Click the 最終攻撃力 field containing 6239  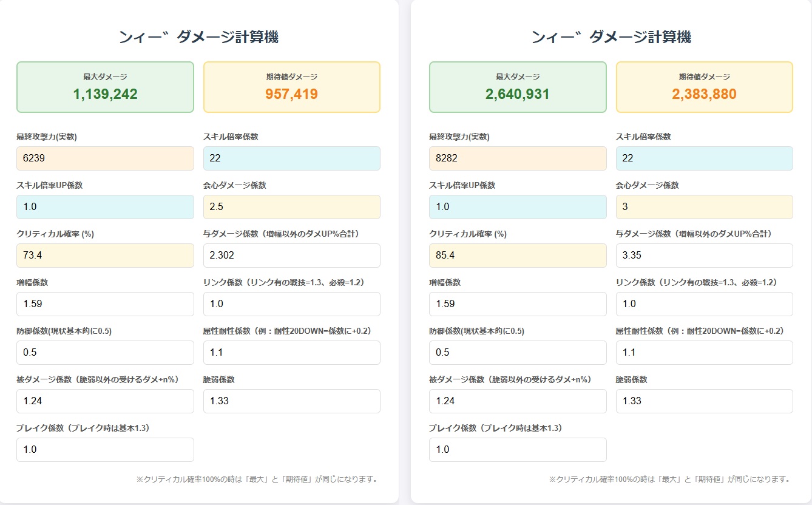[105, 158]
